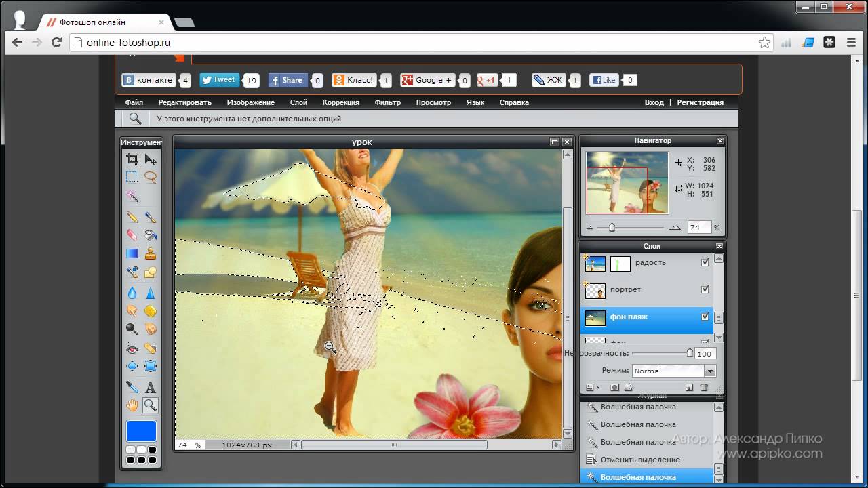
Task: Click the Регистрация link
Action: pos(700,102)
